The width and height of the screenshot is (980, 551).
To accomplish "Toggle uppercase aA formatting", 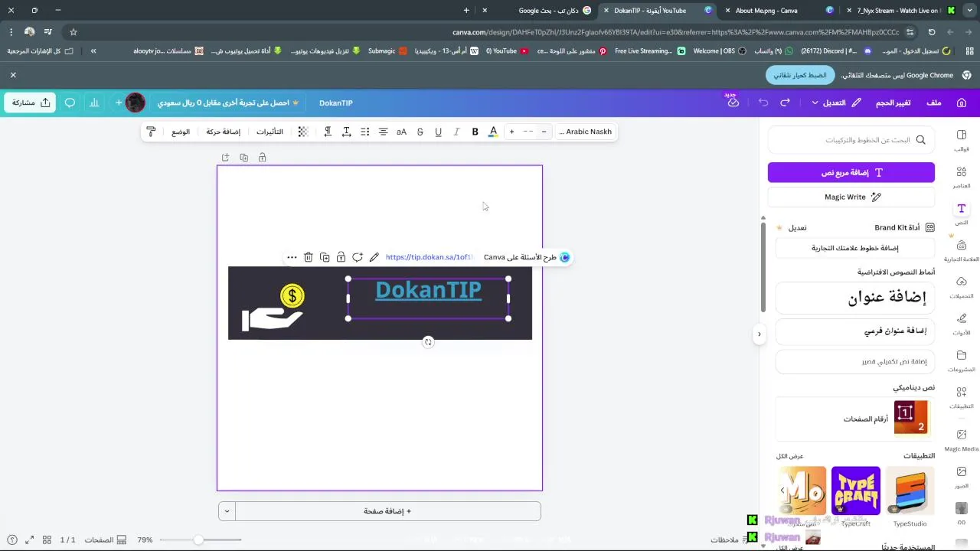I will click(401, 132).
